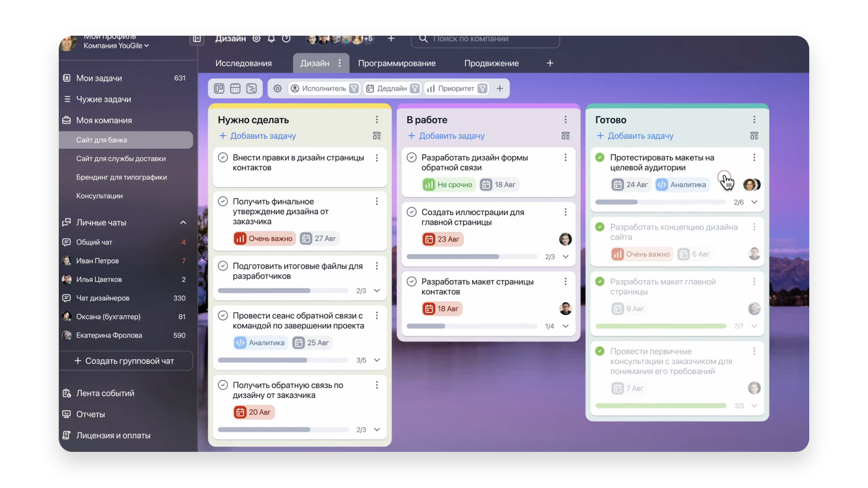The height and width of the screenshot is (488, 868).
Task: Complete Создать иллюстрации для главной страницы
Action: [411, 212]
